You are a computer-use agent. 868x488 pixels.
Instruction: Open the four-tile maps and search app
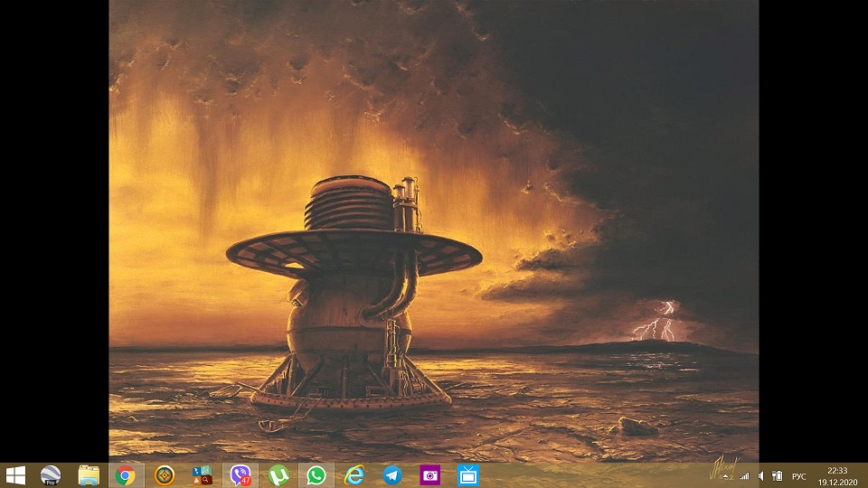(x=202, y=475)
